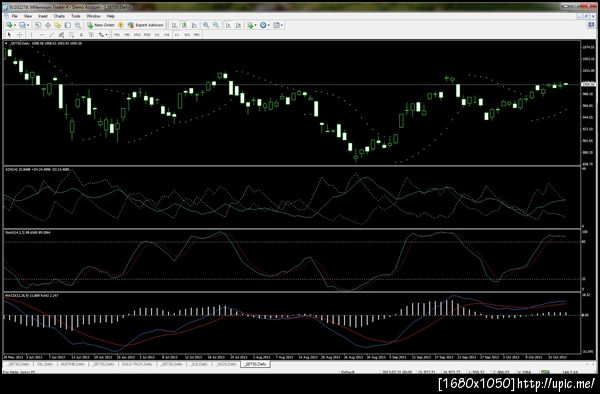Switch to the GOLD-TRDY Daily chart tab
This screenshot has width=600, height=394.
(x=137, y=364)
